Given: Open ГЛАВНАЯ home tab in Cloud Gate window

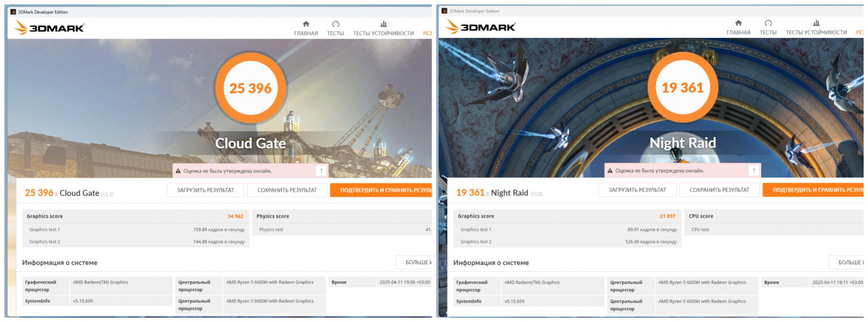Looking at the screenshot, I should (x=306, y=28).
